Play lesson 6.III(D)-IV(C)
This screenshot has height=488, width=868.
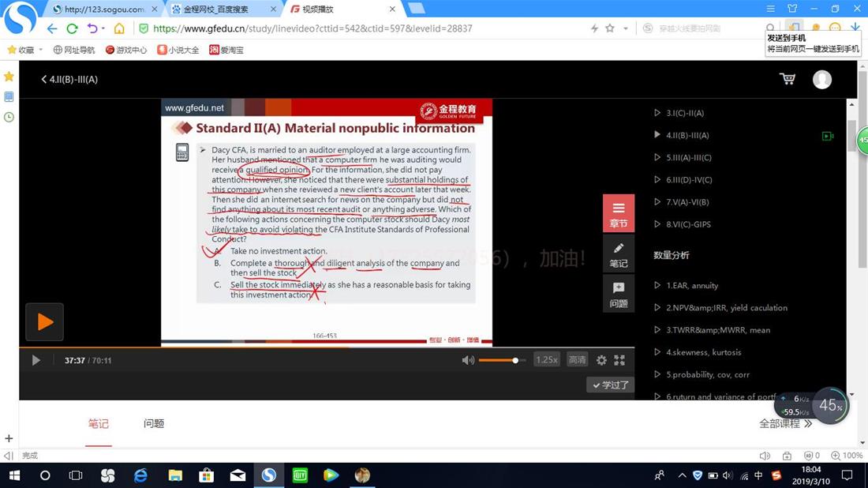point(689,179)
